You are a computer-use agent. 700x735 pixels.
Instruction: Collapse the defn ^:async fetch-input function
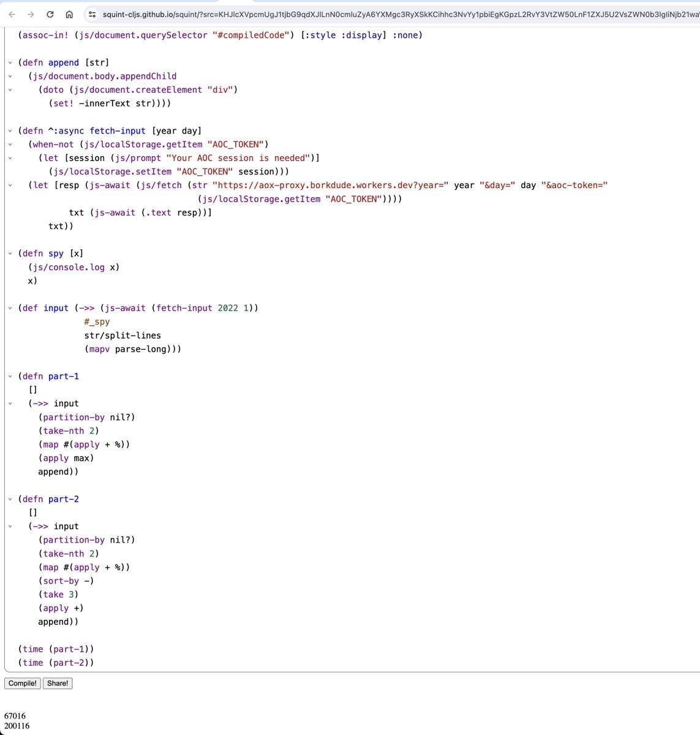pyautogui.click(x=10, y=130)
